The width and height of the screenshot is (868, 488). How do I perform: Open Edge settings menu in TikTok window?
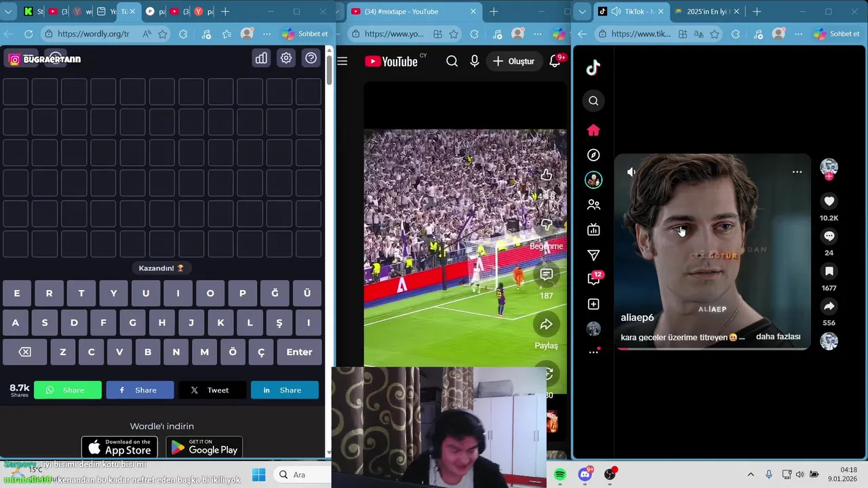click(798, 34)
